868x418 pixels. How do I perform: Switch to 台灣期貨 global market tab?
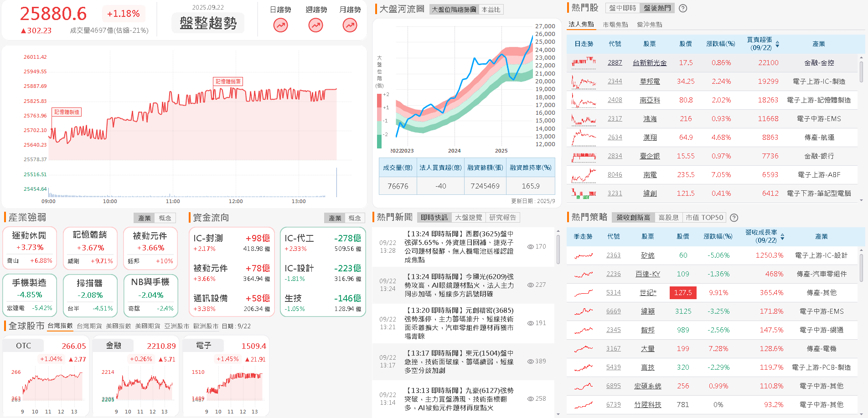[89, 326]
